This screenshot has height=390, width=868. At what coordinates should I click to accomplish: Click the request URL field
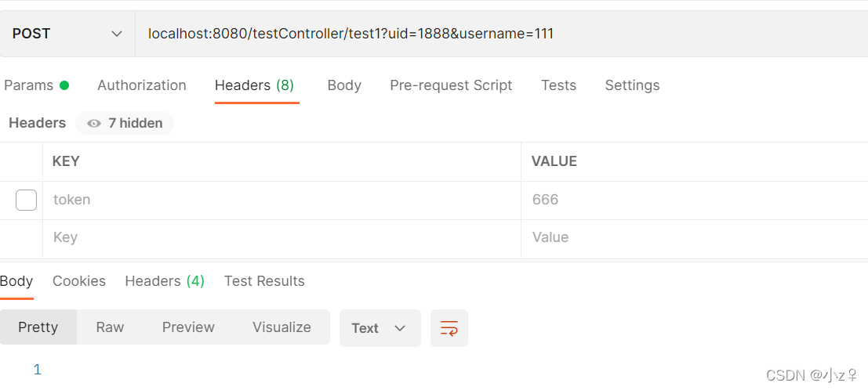coord(502,34)
